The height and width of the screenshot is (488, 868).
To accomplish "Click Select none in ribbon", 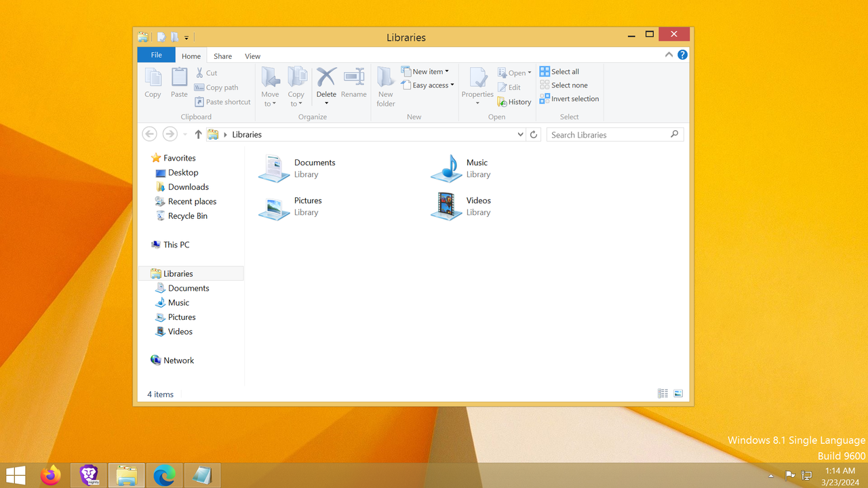I will (x=564, y=85).
